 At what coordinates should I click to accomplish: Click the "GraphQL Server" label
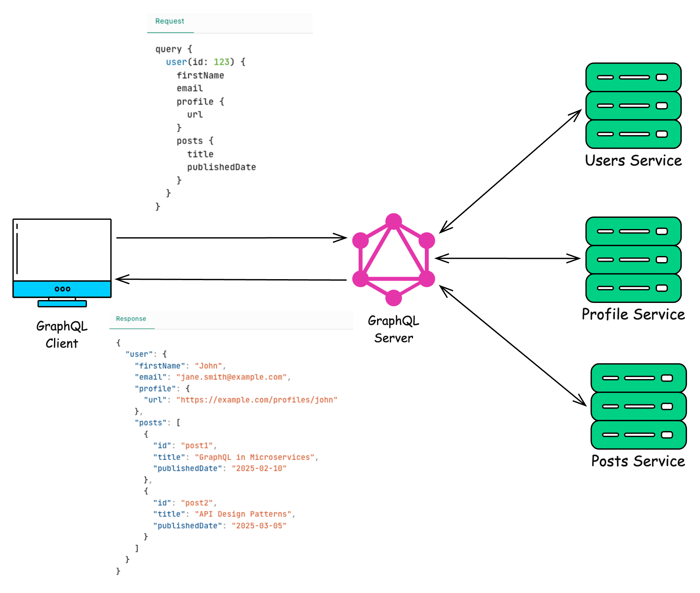[x=394, y=329]
